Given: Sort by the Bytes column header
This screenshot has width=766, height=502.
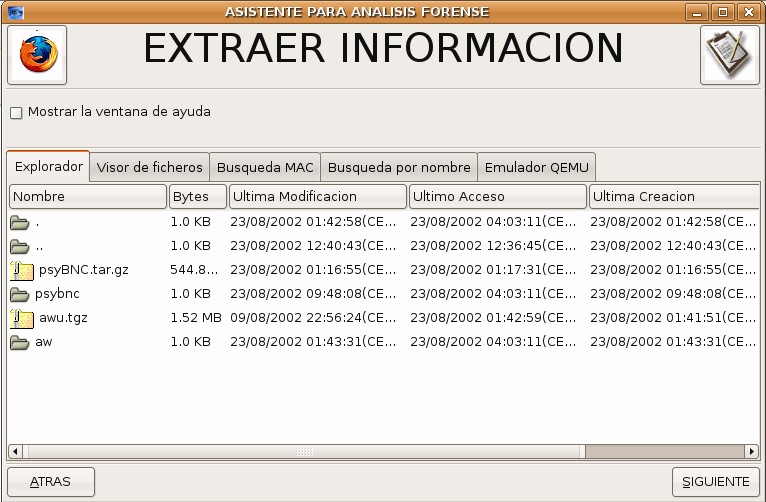Looking at the screenshot, I should (197, 197).
